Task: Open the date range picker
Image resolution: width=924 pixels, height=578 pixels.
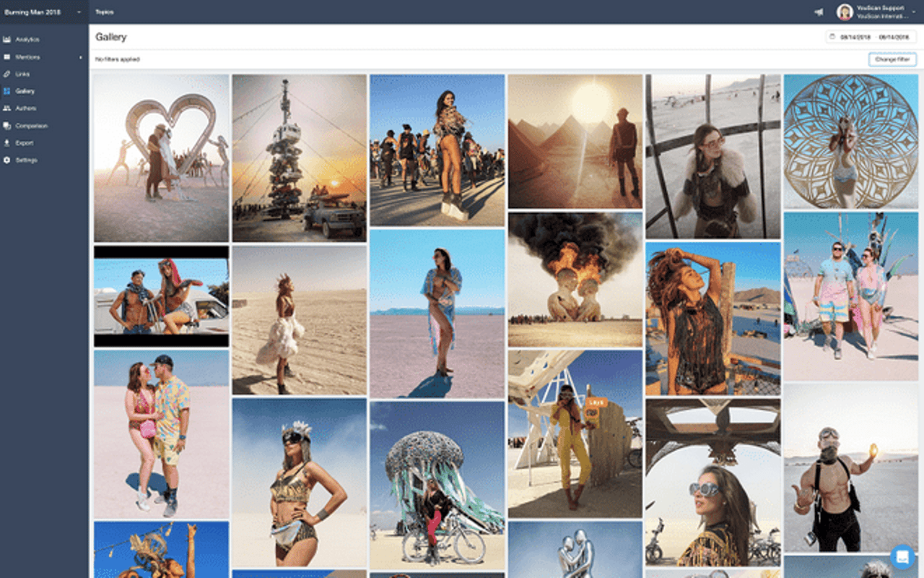Action: click(x=871, y=37)
